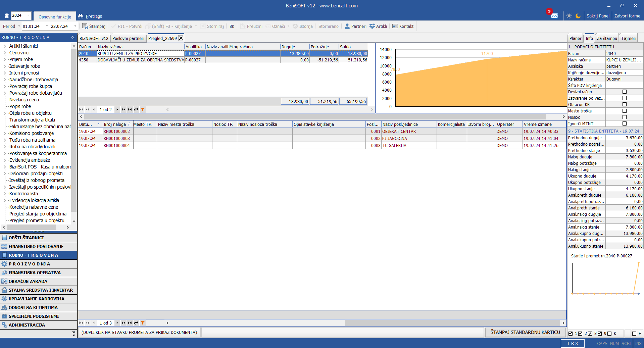
Task: Open the start date 01.01.24 dropdown
Action: point(47,26)
